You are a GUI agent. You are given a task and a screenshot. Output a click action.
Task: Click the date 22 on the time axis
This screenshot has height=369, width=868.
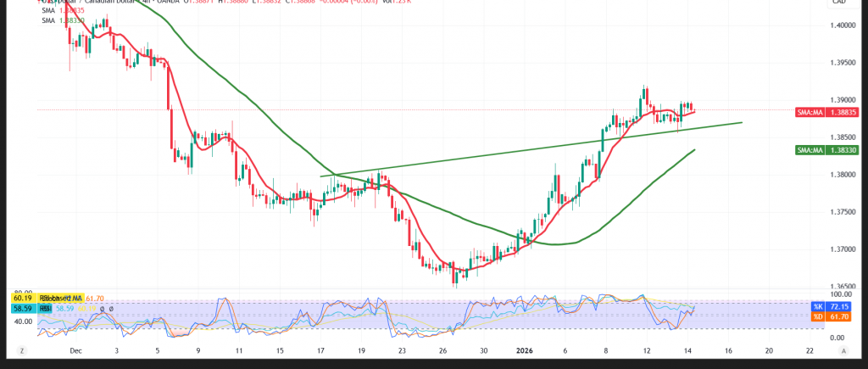[x=810, y=349]
